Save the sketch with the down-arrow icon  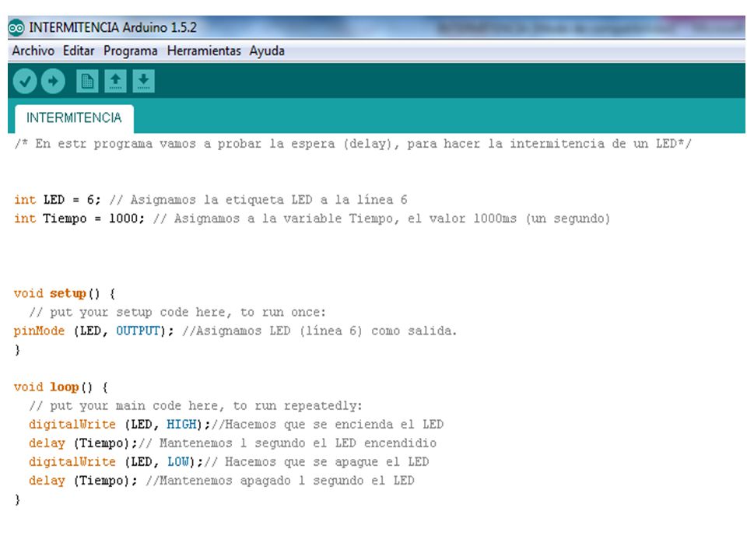pyautogui.click(x=143, y=82)
